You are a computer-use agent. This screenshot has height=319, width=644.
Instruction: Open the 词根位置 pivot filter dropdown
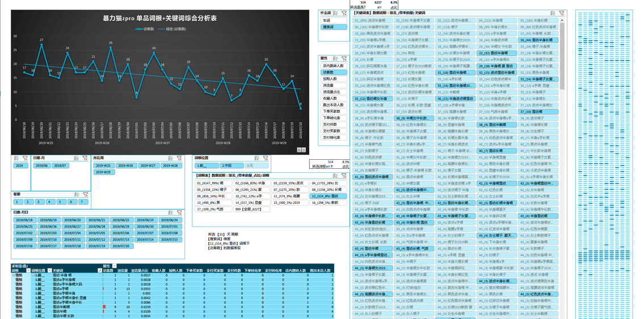tap(49, 271)
